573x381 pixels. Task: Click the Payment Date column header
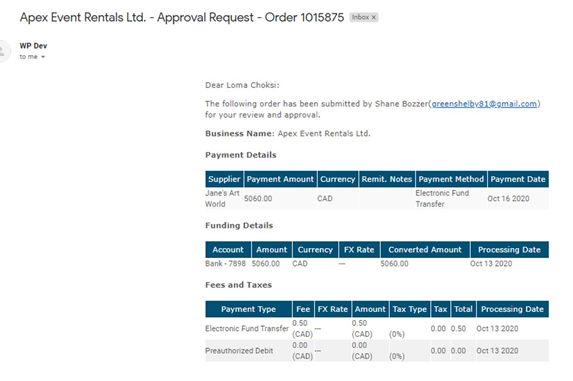click(518, 179)
